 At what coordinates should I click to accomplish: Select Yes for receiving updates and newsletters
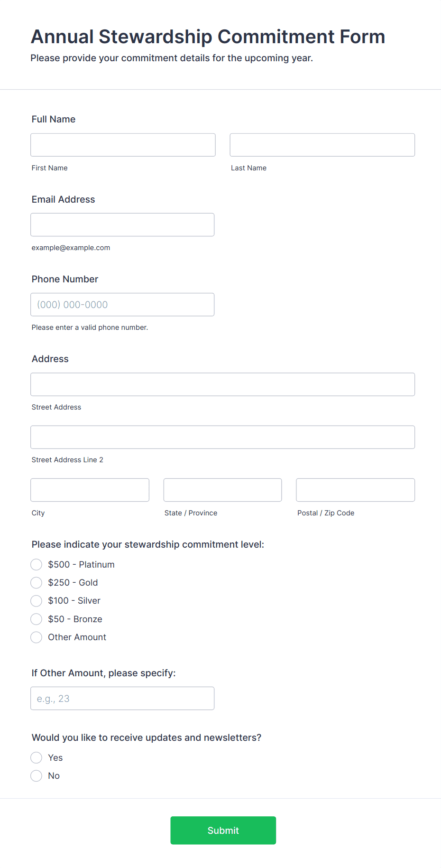[36, 757]
